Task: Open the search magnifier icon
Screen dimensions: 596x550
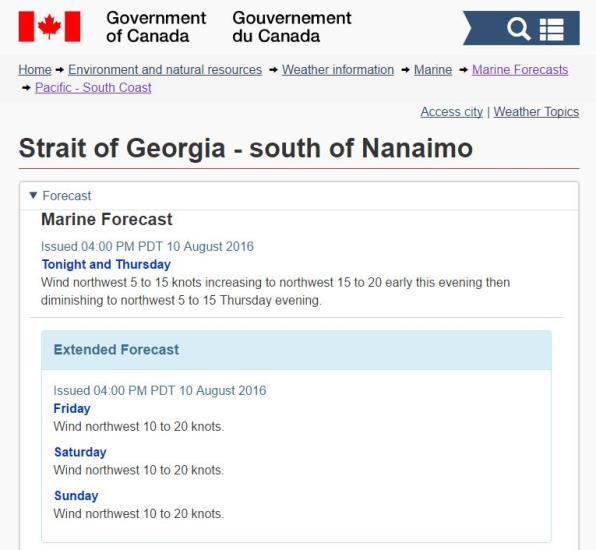Action: coord(518,29)
